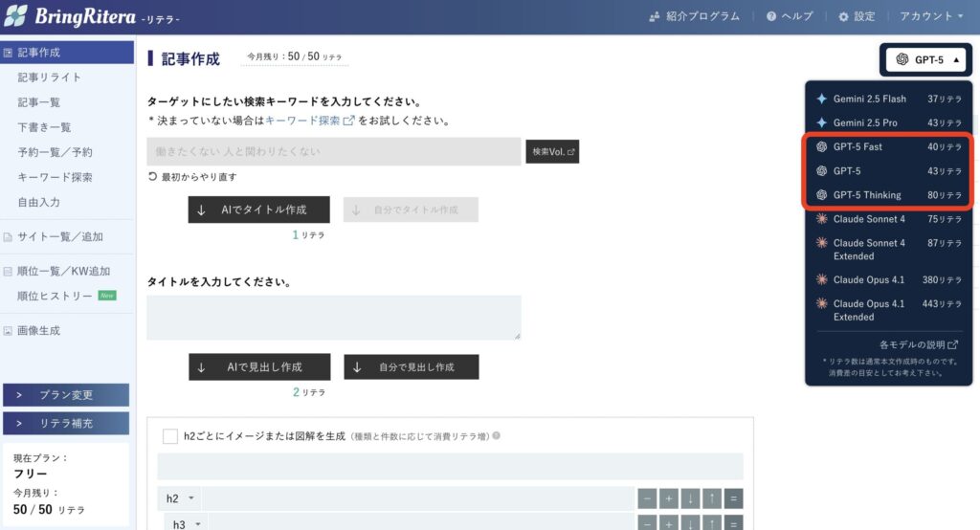Add a row with h3 plus button
This screenshot has width=980, height=530.
click(x=669, y=523)
